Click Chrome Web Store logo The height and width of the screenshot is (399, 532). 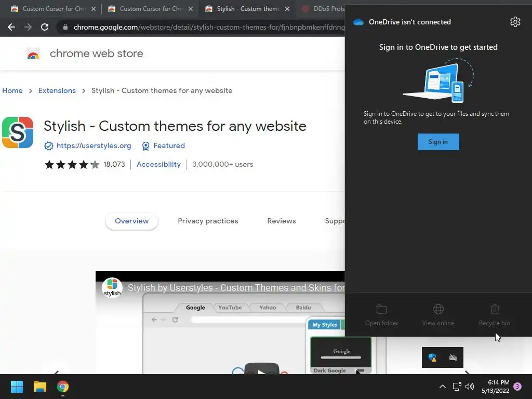pos(33,54)
